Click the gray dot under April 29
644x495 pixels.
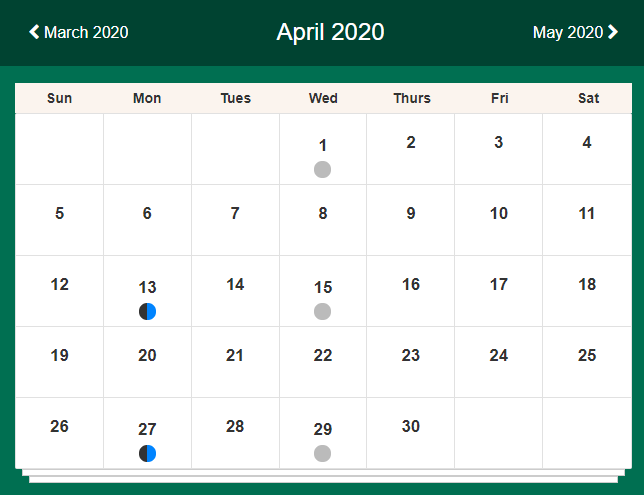pos(322,454)
